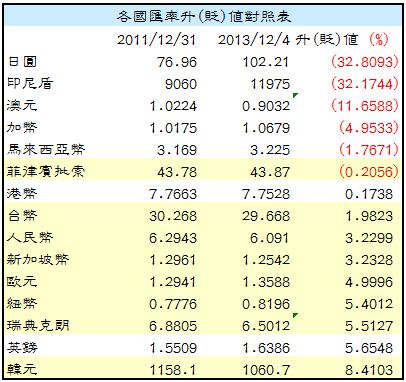Click the 0.7776 cell
Screen dimensions: 406x382
[173, 304]
